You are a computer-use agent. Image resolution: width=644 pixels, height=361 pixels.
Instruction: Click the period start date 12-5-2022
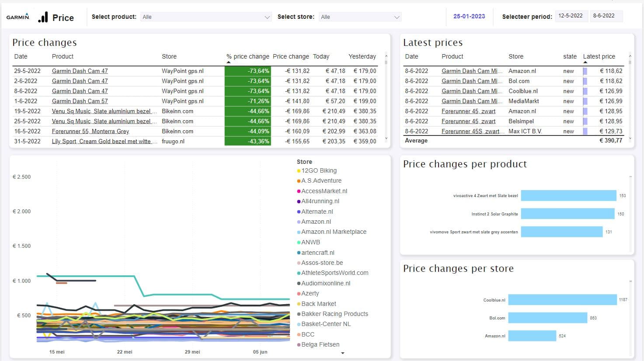coord(571,16)
